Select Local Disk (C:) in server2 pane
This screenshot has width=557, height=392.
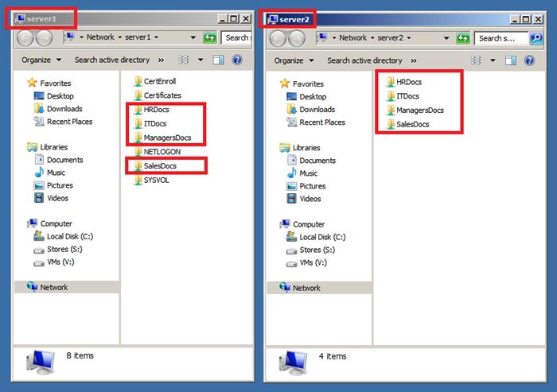[x=316, y=237]
